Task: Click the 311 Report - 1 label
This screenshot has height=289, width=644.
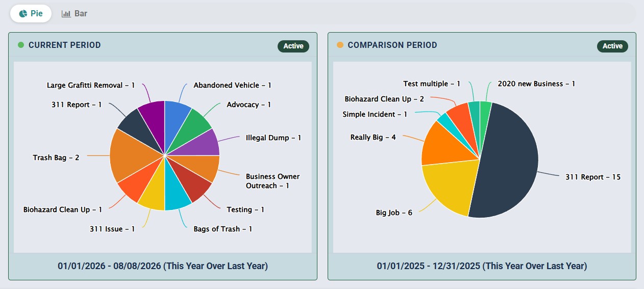Action: click(77, 104)
